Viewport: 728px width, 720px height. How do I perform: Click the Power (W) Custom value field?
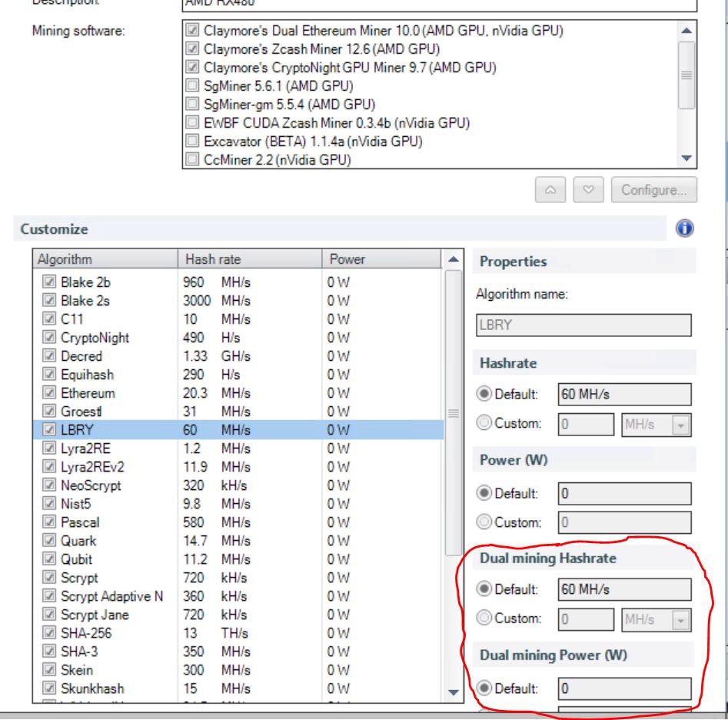tap(624, 522)
